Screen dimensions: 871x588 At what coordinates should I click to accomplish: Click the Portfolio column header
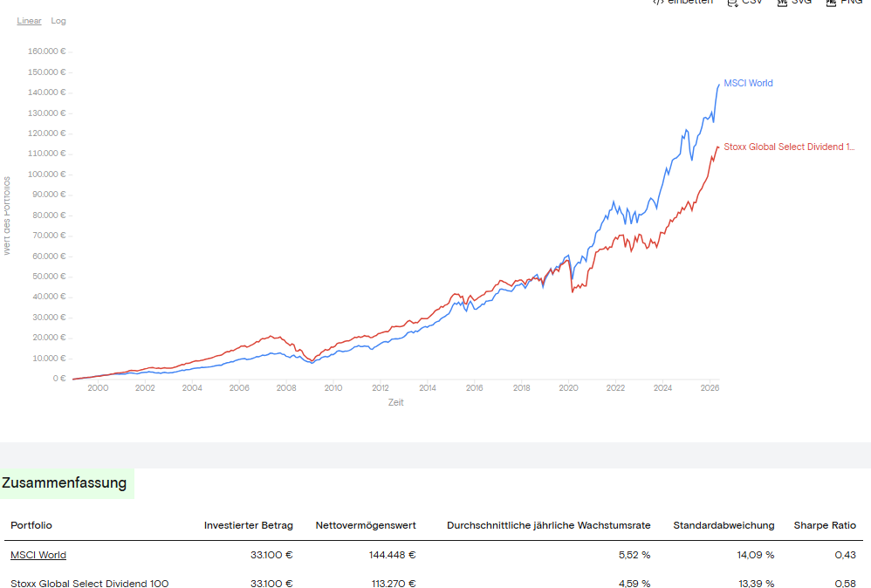point(31,525)
